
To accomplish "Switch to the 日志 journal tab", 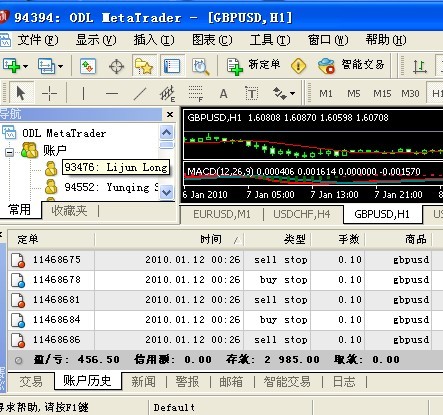I will (345, 382).
